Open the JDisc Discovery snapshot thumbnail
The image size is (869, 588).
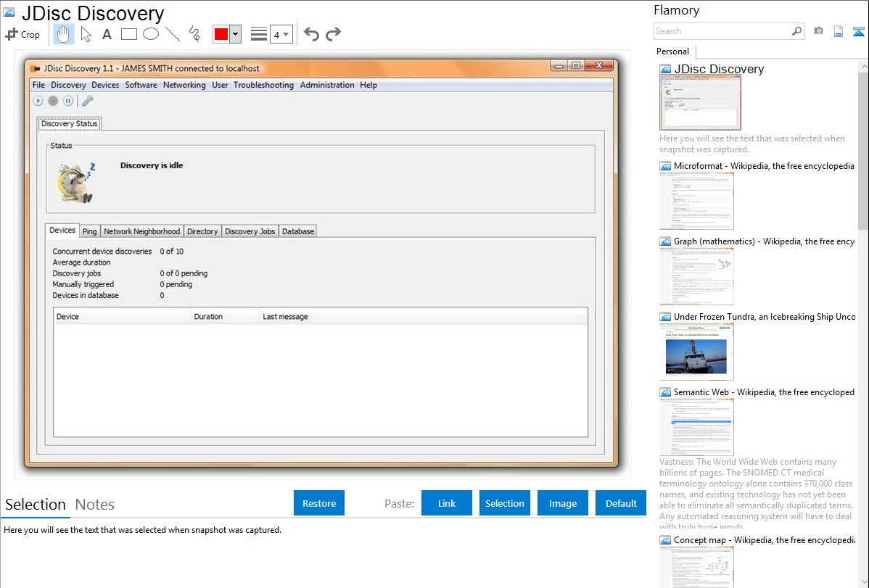(x=701, y=103)
